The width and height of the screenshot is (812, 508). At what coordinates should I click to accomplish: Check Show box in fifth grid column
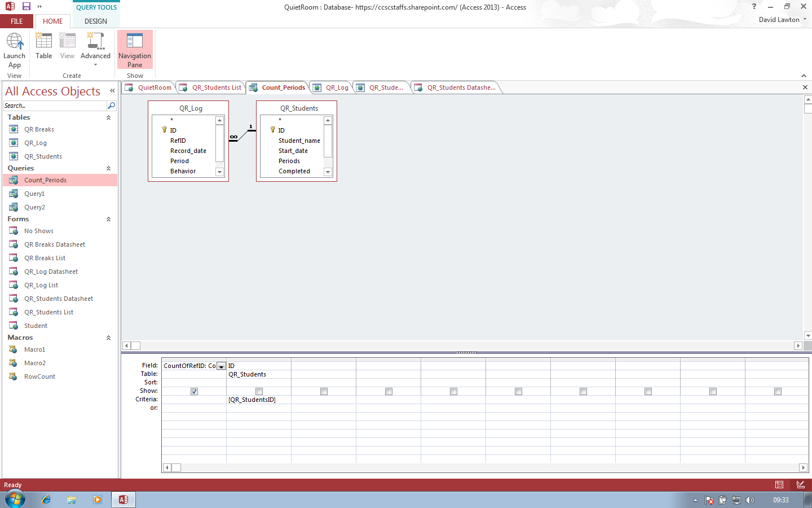click(453, 391)
